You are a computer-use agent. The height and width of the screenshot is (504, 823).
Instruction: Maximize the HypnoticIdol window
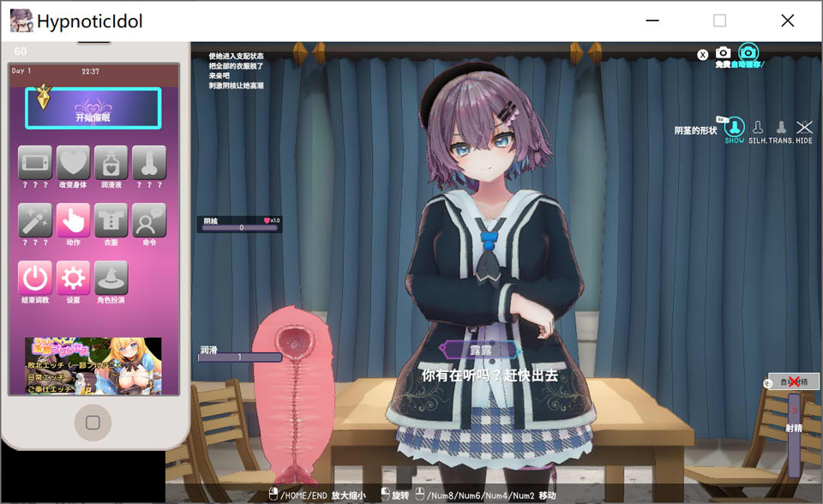point(719,21)
